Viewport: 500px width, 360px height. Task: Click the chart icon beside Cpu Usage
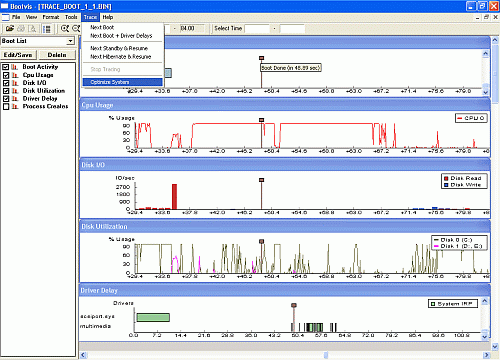click(x=15, y=75)
